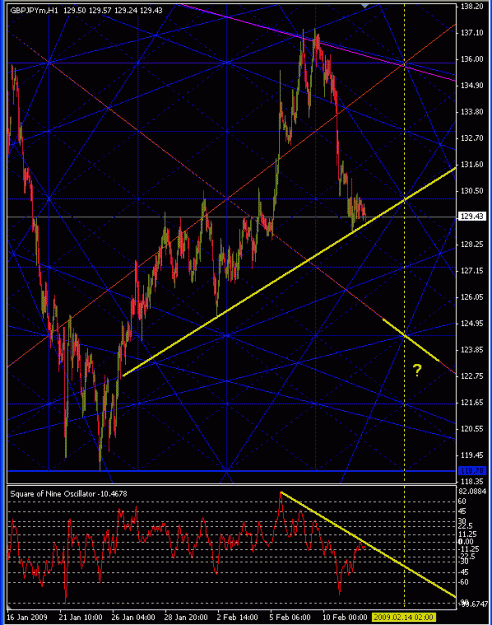Click the 120.55 price scale value
The image size is (492, 625).
click(472, 429)
